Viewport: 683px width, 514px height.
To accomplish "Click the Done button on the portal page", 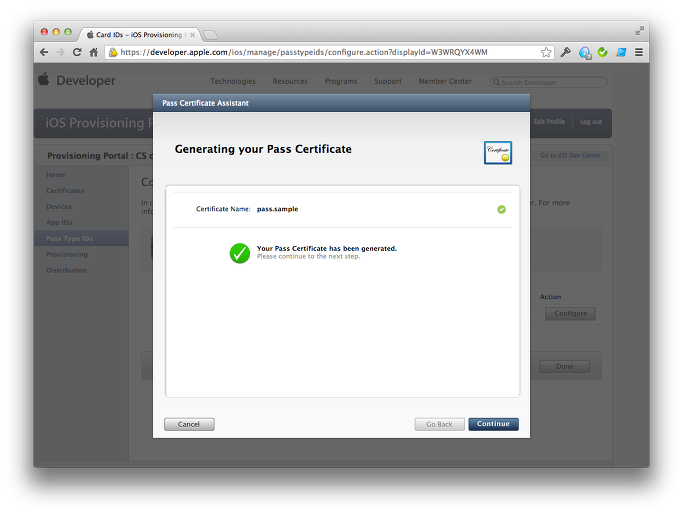I will click(x=565, y=366).
